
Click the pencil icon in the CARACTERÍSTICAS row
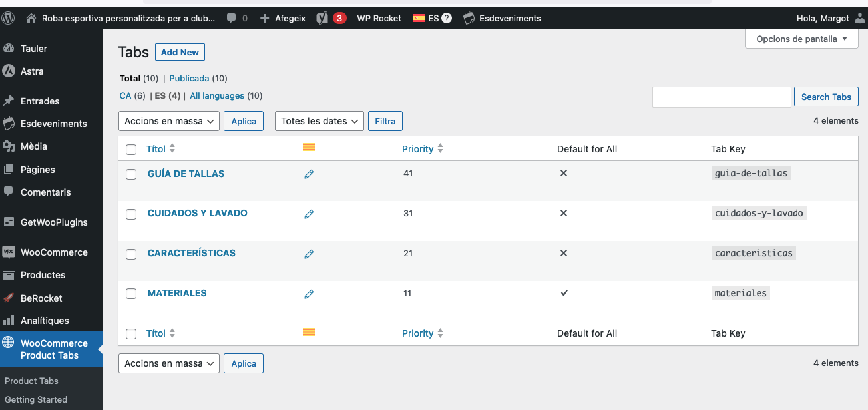pos(309,254)
